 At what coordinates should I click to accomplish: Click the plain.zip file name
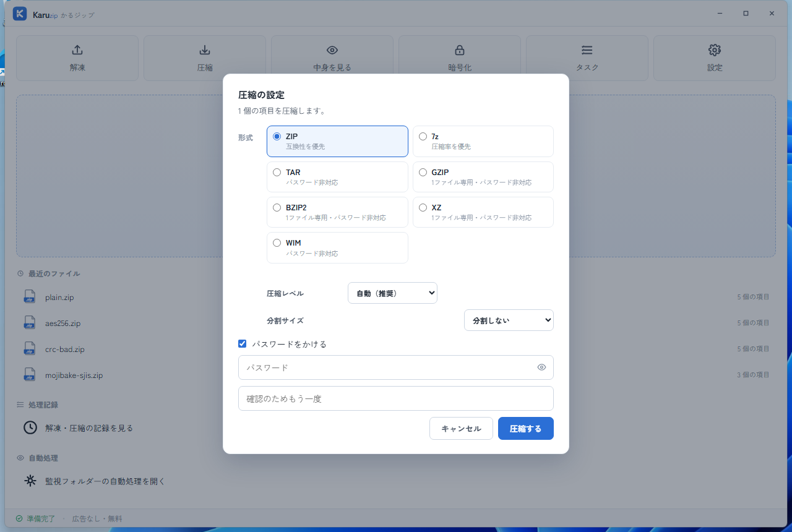click(x=59, y=298)
